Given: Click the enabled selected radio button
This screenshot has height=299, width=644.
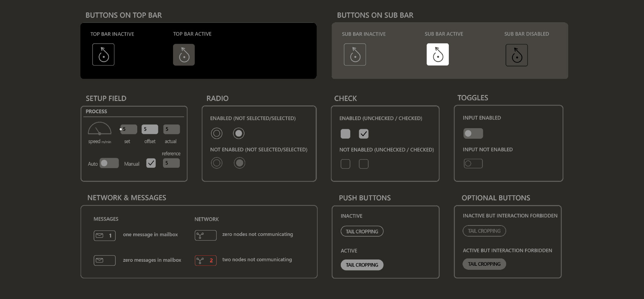Looking at the screenshot, I should coord(239,134).
